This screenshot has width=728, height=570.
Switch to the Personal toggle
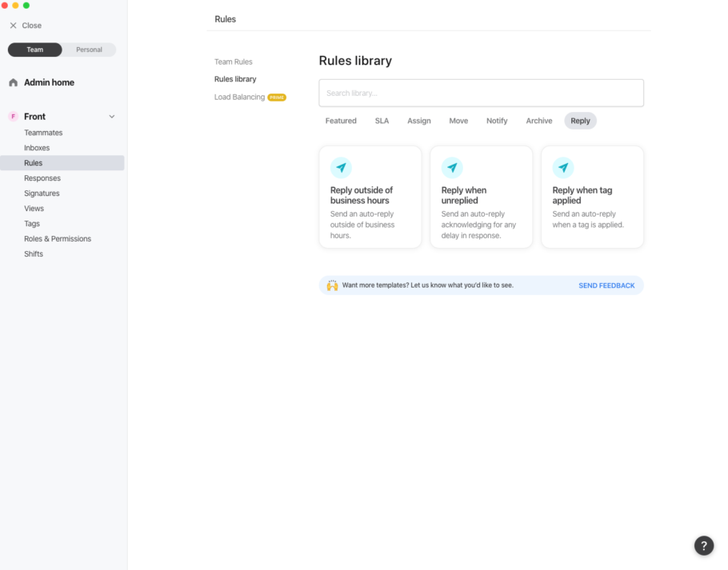point(89,50)
